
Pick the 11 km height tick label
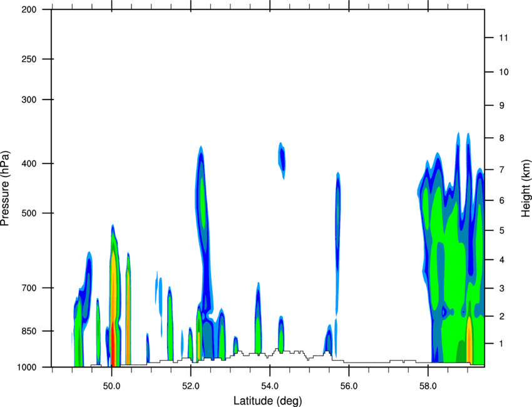(x=504, y=38)
